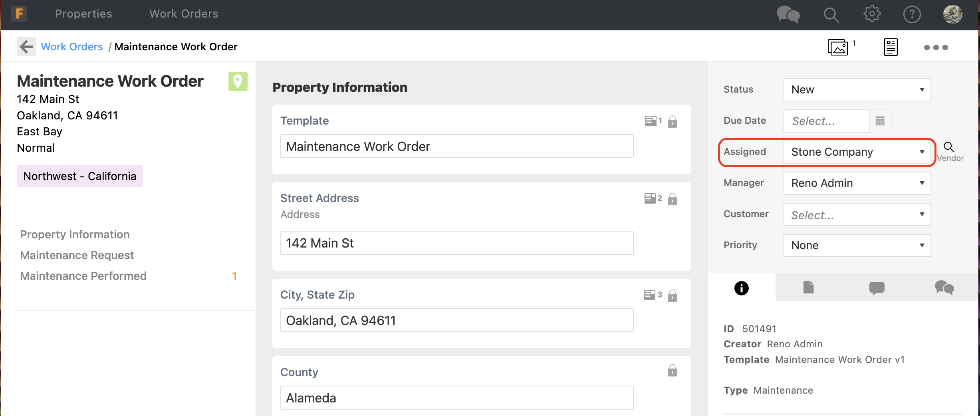The width and height of the screenshot is (980, 416).
Task: Expand the Priority dropdown showing None
Action: [x=857, y=246]
